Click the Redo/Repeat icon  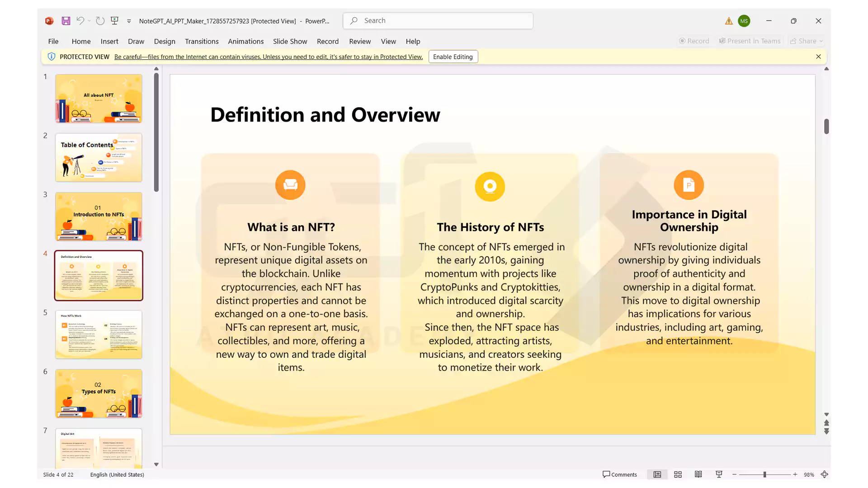100,21
